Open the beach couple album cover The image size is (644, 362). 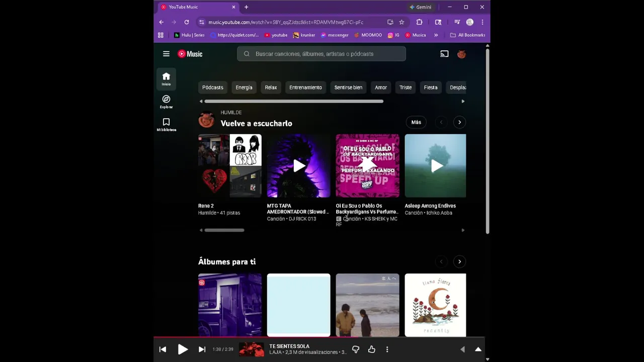(x=368, y=305)
